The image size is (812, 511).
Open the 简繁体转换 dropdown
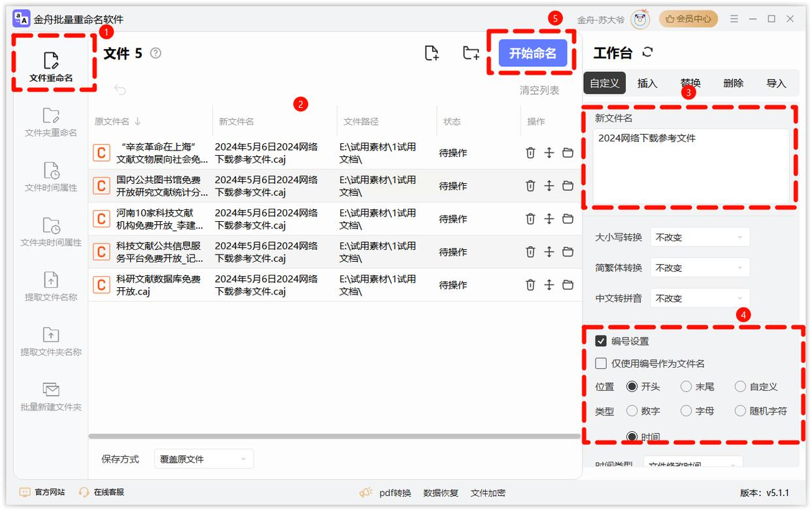click(700, 268)
